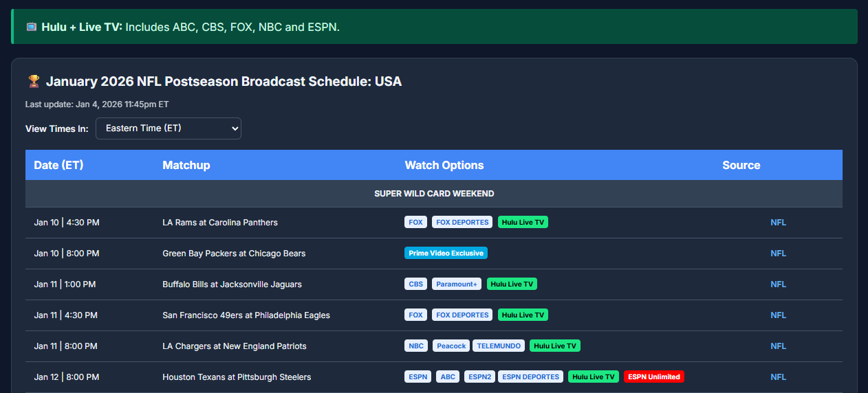
Task: Click the Last update timestamp text
Action: pyautogui.click(x=97, y=104)
